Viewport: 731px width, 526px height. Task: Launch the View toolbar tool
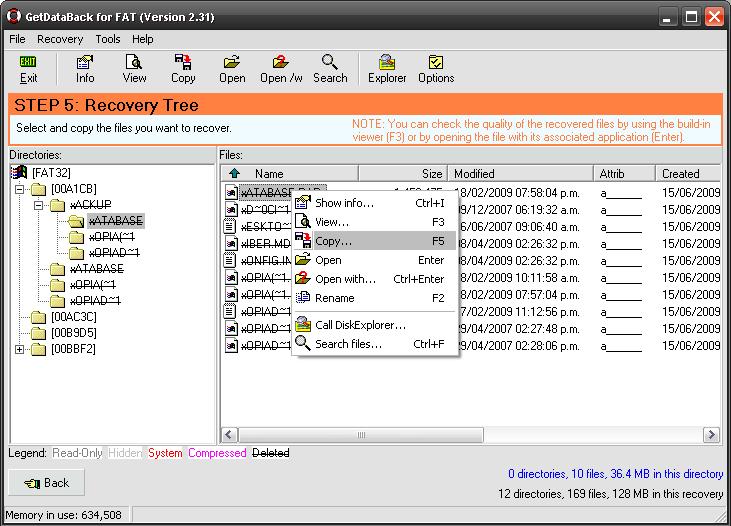coord(134,69)
